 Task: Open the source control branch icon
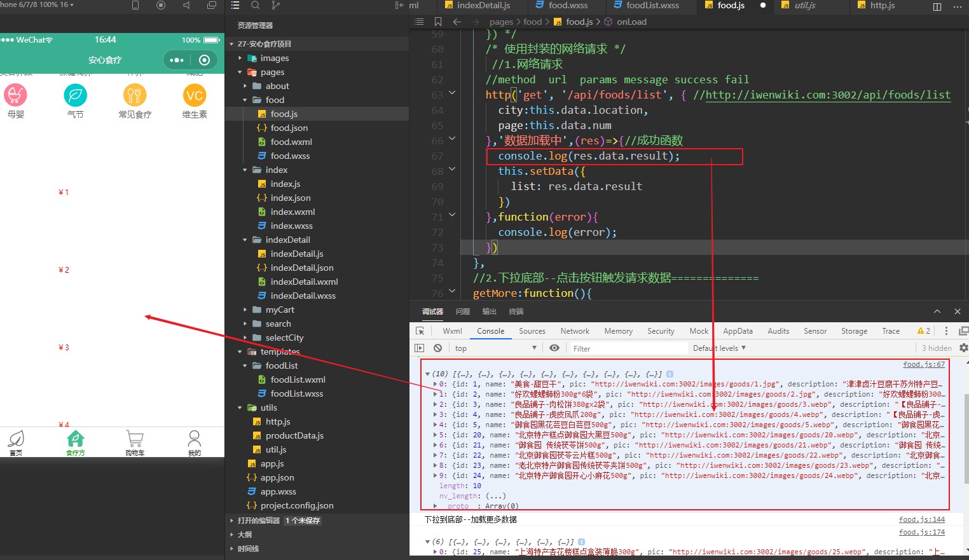(x=275, y=5)
